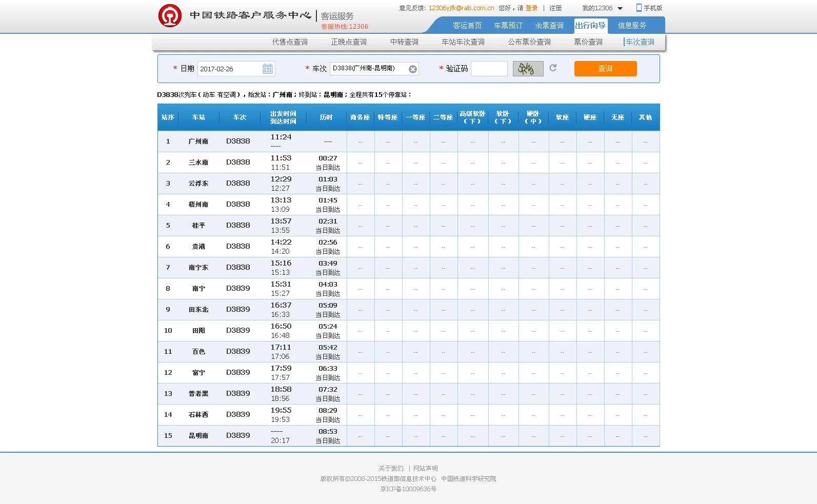Click the 注册 register link
Image resolution: width=817 pixels, height=504 pixels.
(555, 8)
